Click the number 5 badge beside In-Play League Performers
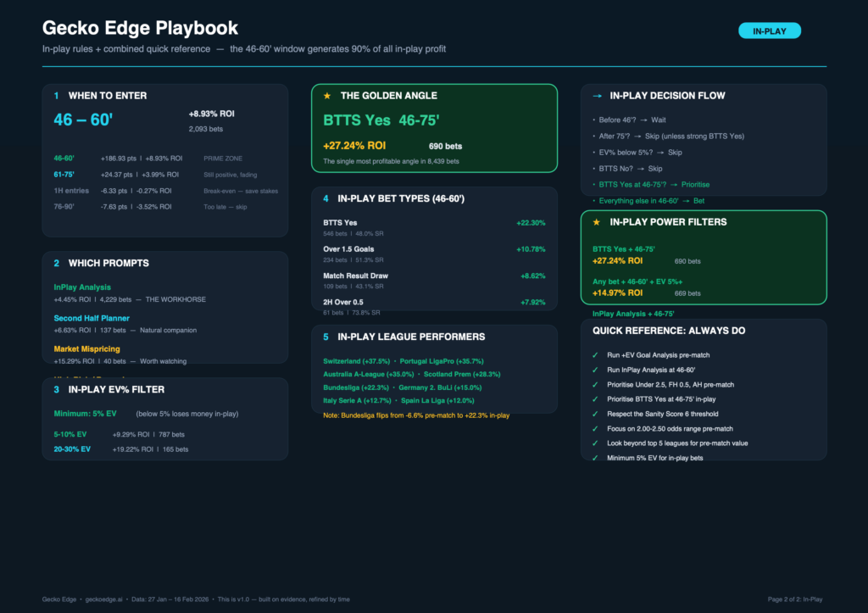This screenshot has height=613, width=868. coord(326,337)
